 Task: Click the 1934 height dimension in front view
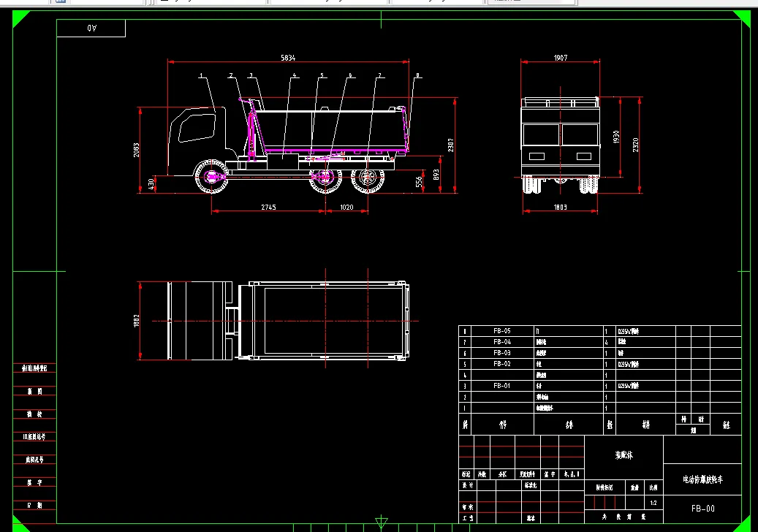616,137
